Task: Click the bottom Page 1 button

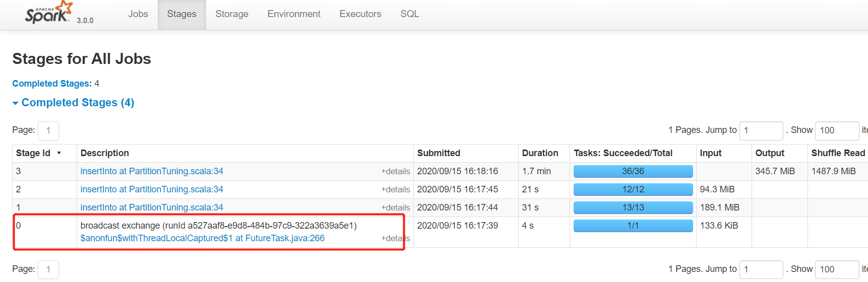Action: click(48, 269)
